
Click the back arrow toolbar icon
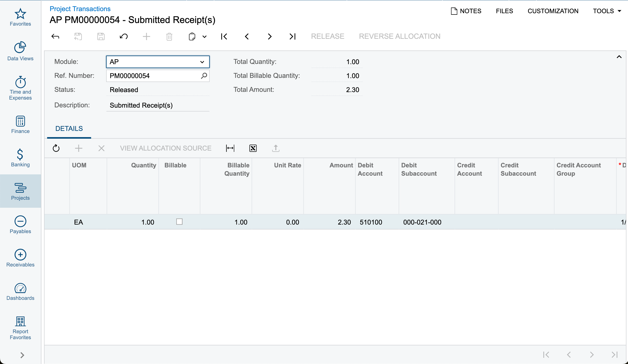pos(55,36)
